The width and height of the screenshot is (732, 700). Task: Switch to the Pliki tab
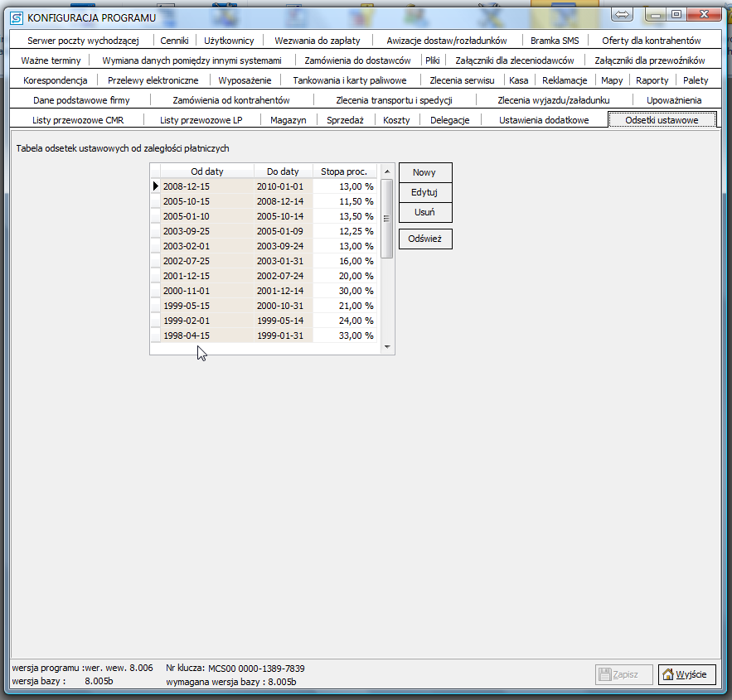tap(432, 60)
